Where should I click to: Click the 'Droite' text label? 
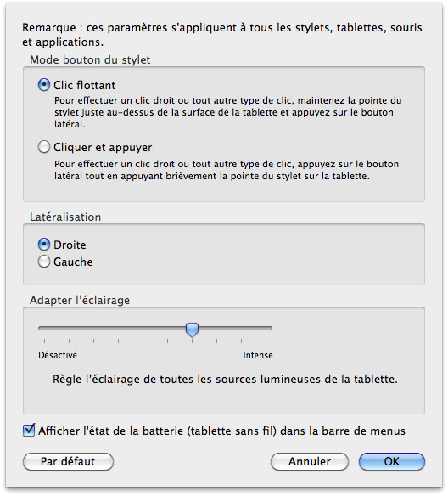click(x=70, y=245)
